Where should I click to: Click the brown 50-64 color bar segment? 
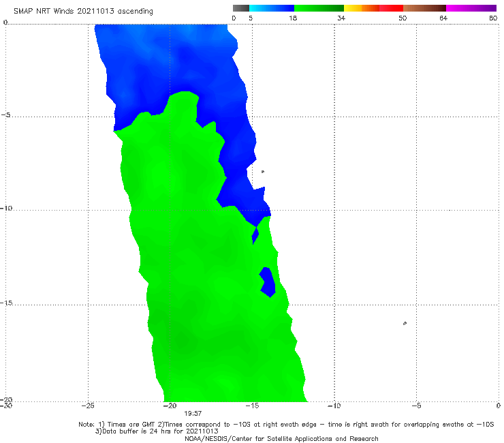pyautogui.click(x=424, y=8)
